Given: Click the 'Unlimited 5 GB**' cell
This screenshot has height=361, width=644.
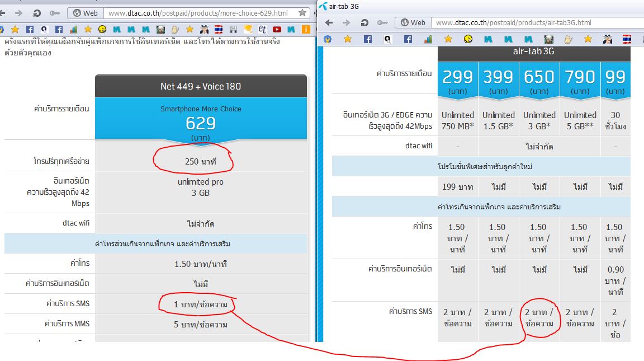Looking at the screenshot, I should pyautogui.click(x=580, y=120).
